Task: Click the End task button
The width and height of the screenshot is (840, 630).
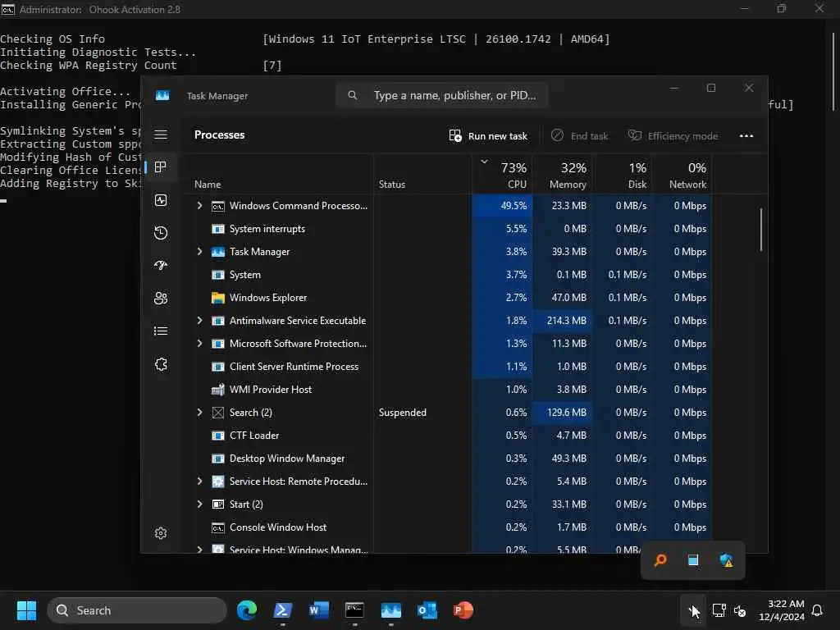Action: (580, 136)
